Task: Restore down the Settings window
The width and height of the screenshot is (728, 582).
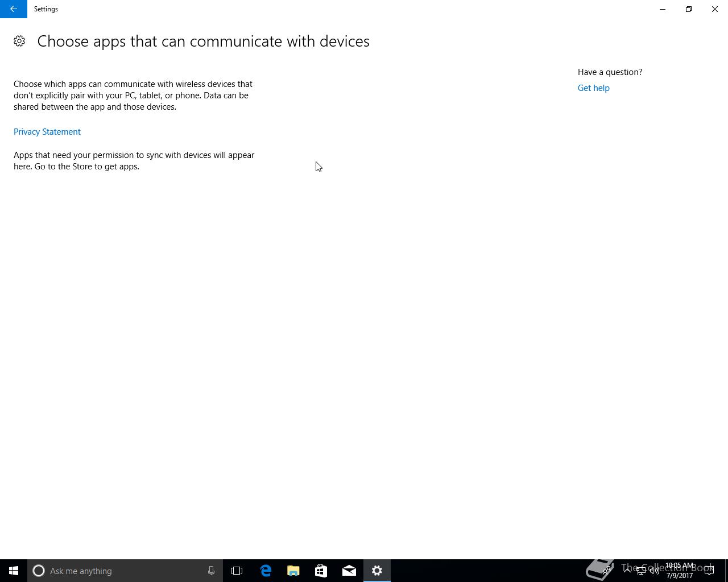Action: pos(689,9)
